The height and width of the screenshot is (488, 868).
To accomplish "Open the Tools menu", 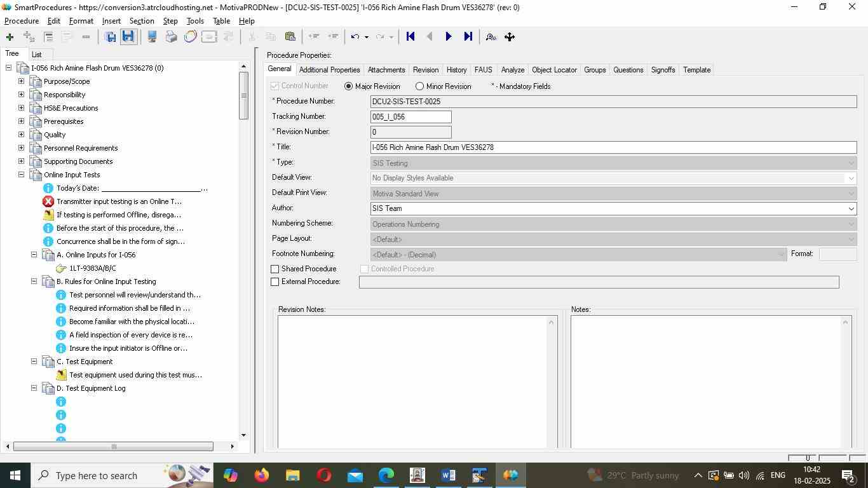I will [194, 21].
